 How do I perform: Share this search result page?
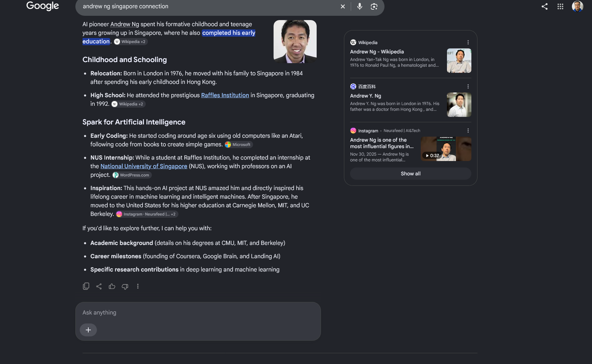point(545,6)
